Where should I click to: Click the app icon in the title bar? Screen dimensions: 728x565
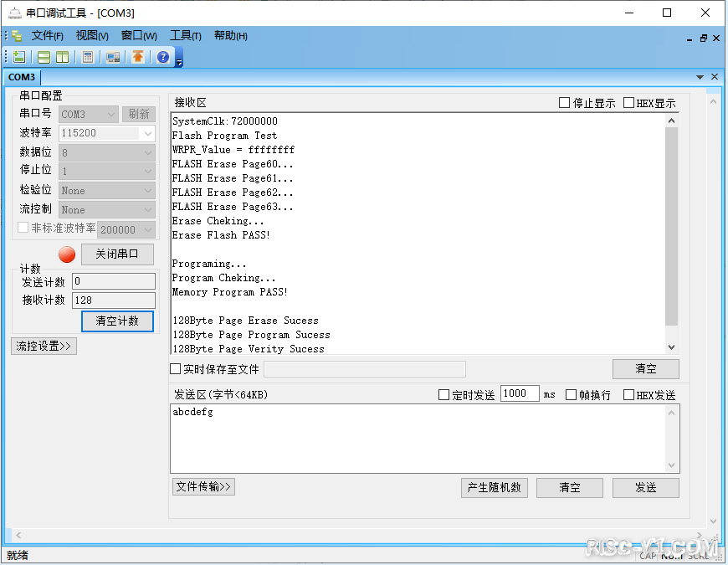(14, 13)
